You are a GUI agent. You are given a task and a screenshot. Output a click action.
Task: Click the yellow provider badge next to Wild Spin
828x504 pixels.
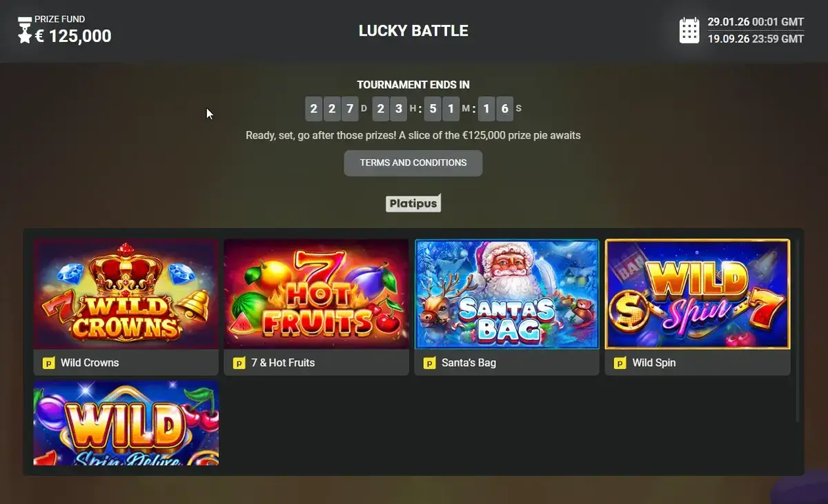pos(620,363)
